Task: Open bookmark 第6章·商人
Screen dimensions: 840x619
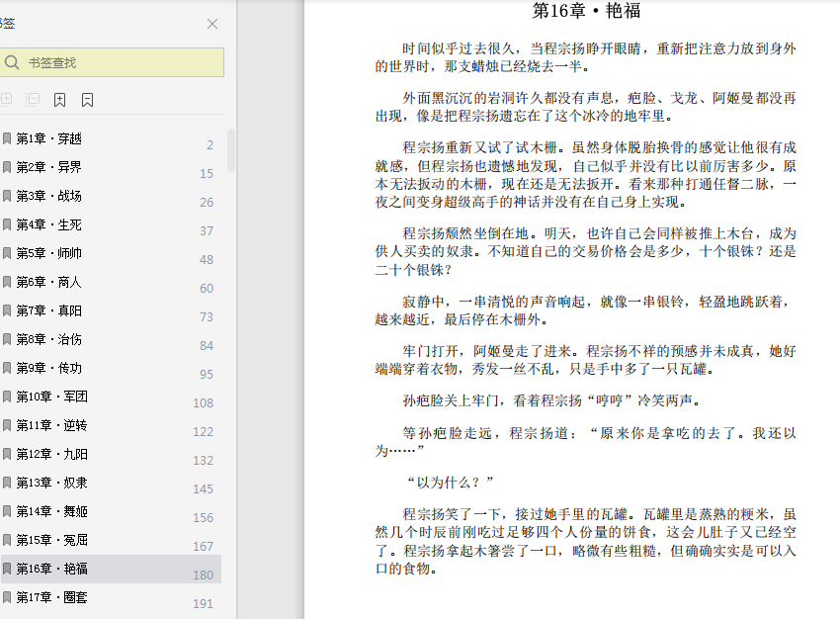Action: pos(111,282)
